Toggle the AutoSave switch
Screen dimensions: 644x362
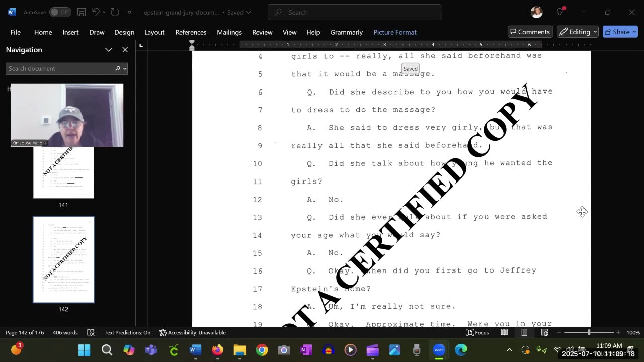coord(60,12)
